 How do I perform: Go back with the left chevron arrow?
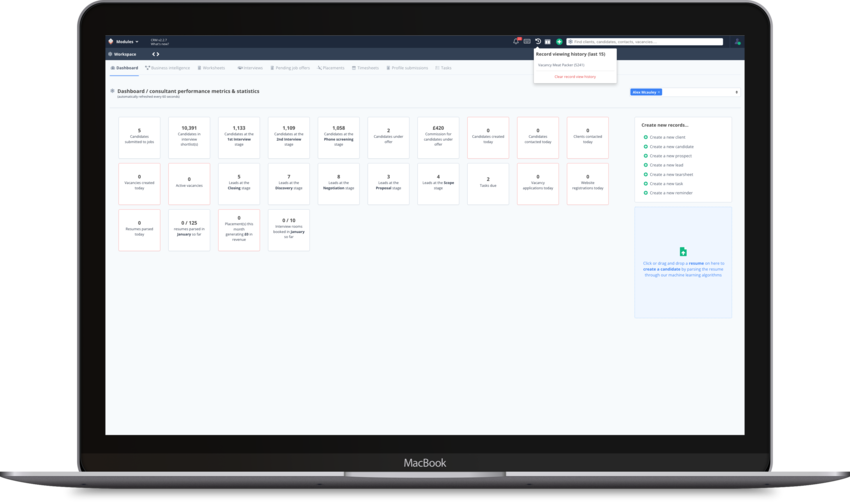tap(153, 54)
